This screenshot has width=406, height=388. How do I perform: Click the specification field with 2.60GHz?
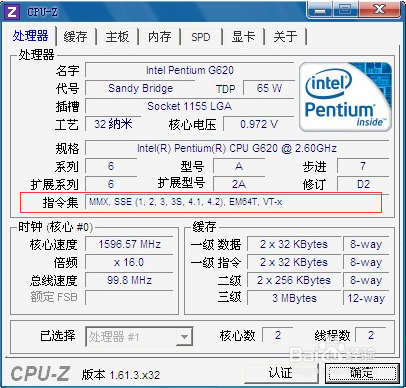237,148
